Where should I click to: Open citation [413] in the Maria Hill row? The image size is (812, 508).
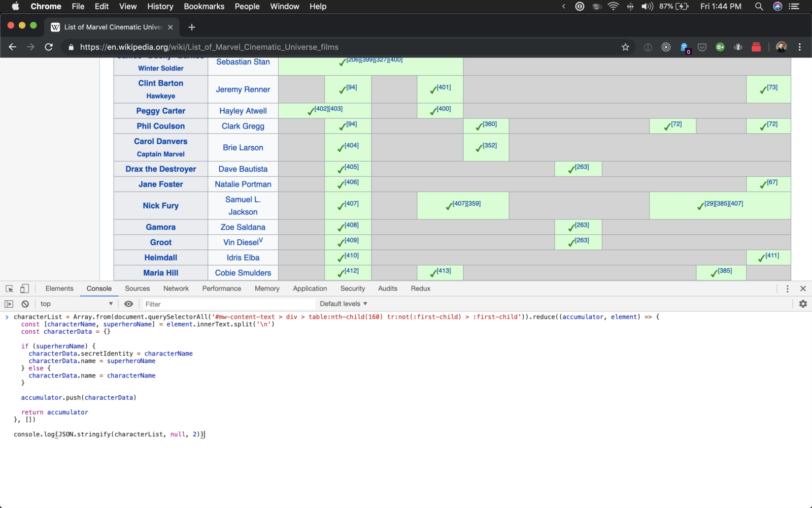click(x=444, y=271)
